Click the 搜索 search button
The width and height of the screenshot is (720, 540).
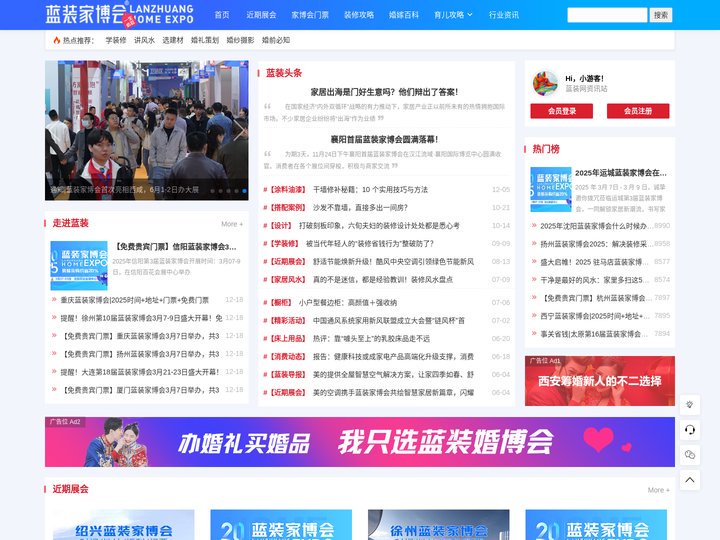point(661,15)
